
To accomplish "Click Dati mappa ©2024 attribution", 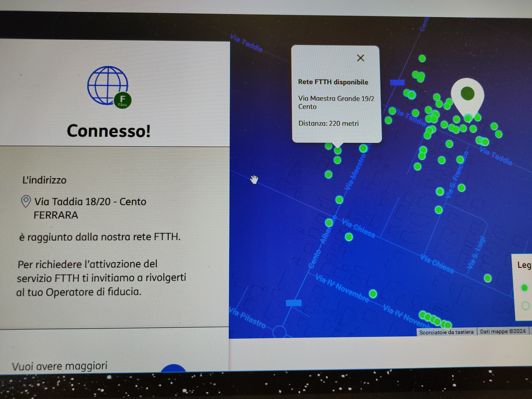I will 503,331.
